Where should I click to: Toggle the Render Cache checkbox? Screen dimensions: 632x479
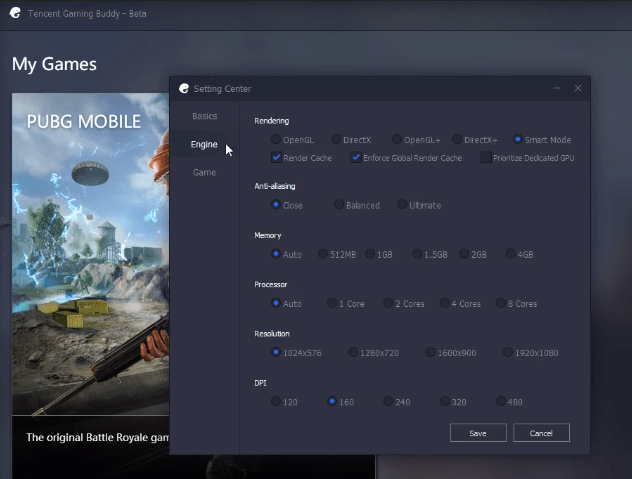(x=276, y=157)
